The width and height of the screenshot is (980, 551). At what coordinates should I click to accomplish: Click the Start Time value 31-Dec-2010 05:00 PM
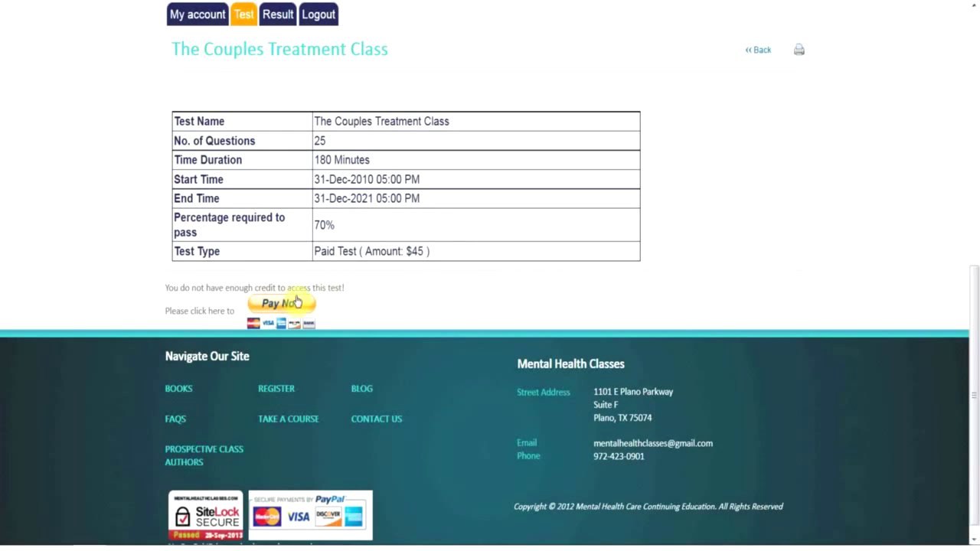pos(475,179)
